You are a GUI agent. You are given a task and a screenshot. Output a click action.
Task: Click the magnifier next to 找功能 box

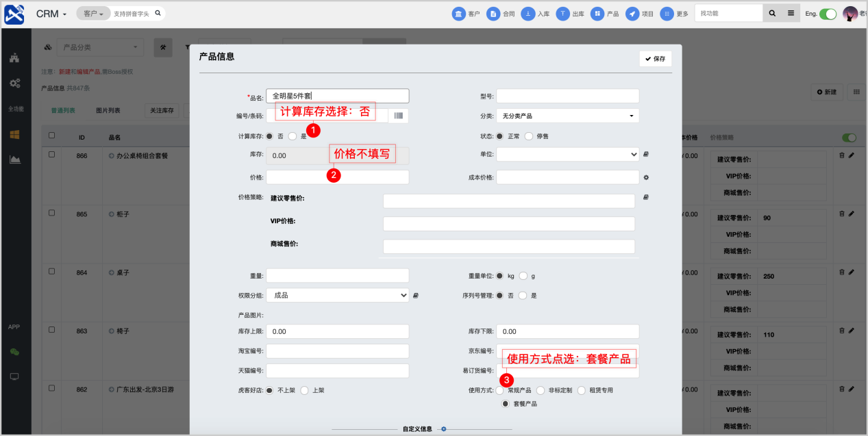pos(772,13)
